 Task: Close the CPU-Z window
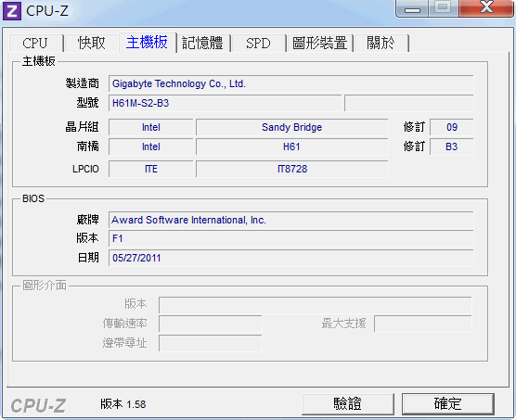486,7
